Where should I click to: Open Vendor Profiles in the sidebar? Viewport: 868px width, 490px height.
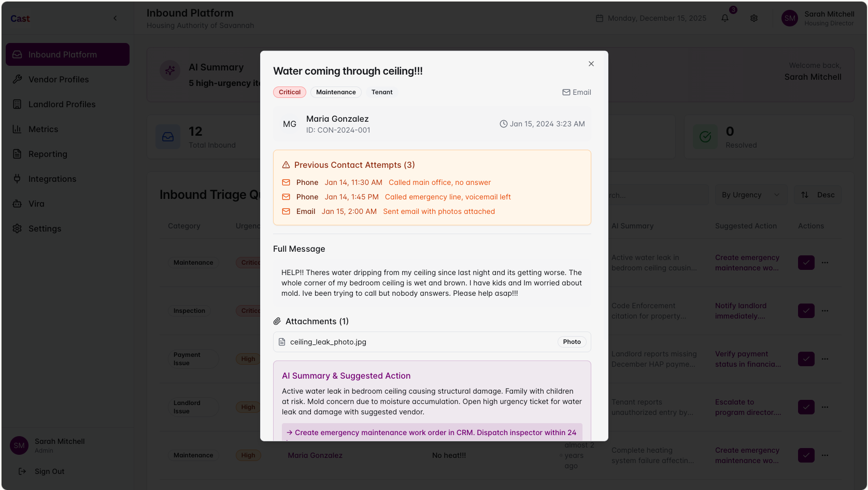pos(67,79)
